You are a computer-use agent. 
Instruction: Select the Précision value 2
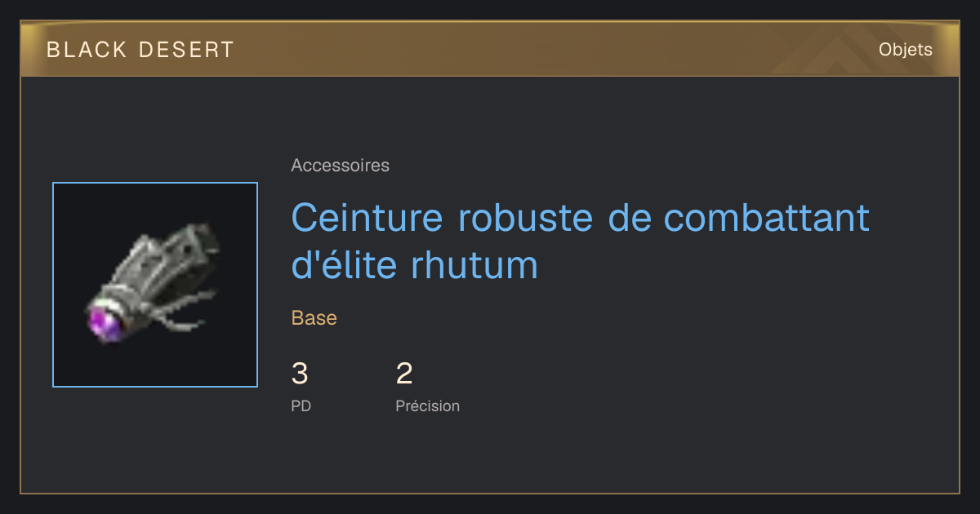[404, 374]
